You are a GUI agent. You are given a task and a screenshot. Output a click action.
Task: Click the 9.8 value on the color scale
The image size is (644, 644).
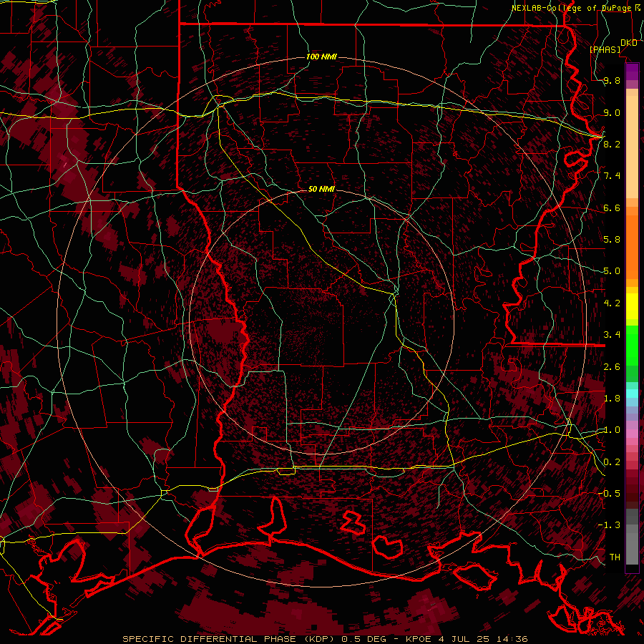(612, 80)
